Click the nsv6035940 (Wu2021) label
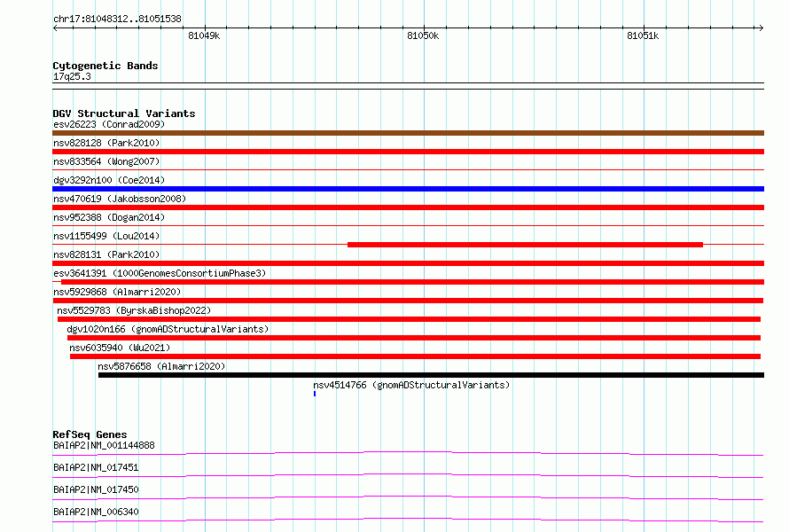The height and width of the screenshot is (532, 789). tap(120, 348)
